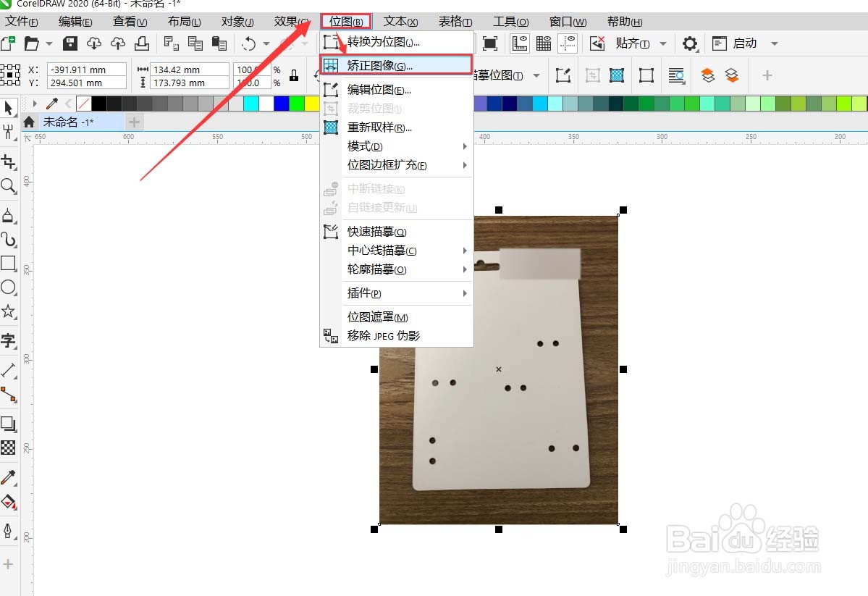Click the X position field
Screen dimensions: 868x596
click(x=86, y=70)
